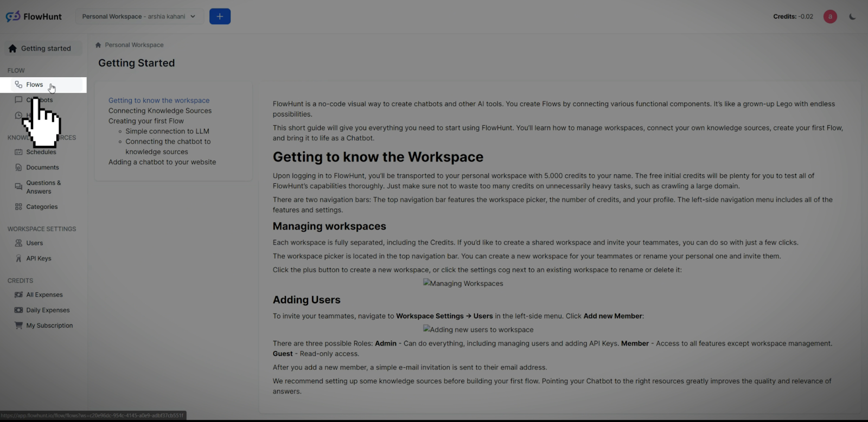
Task: Click the Users people icon
Action: (x=18, y=243)
